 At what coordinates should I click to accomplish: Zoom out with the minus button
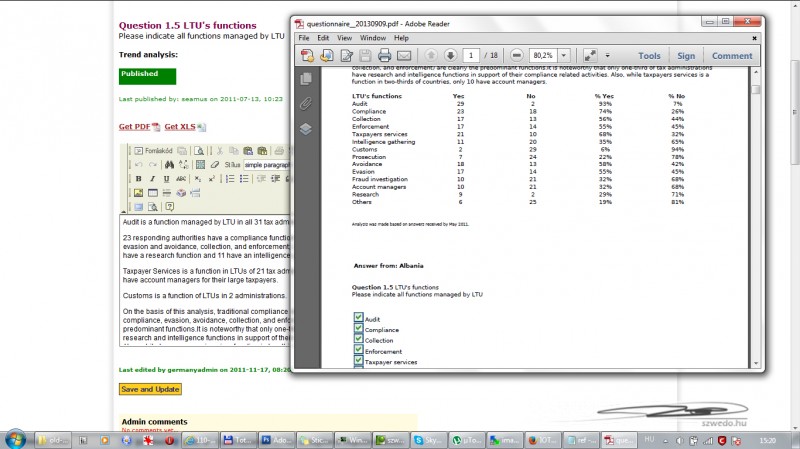(517, 55)
